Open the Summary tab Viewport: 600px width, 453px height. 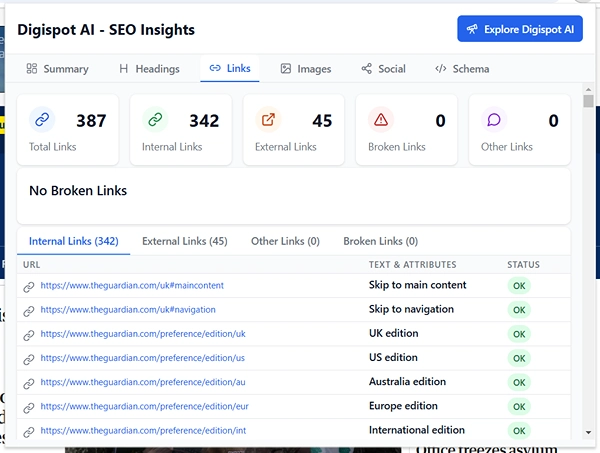click(57, 69)
